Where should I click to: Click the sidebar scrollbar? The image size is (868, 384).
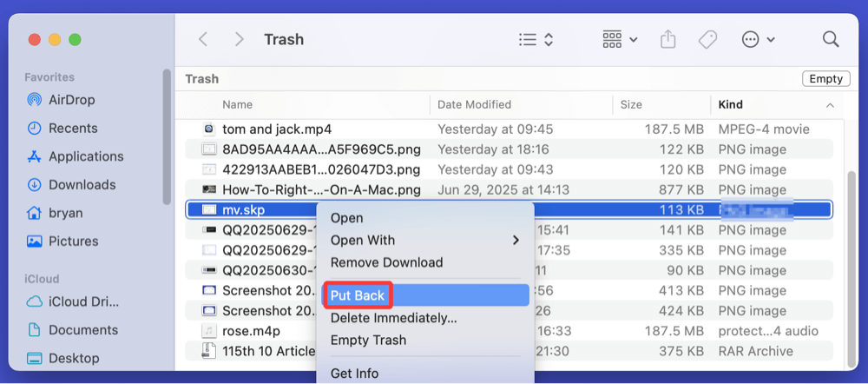click(x=168, y=137)
